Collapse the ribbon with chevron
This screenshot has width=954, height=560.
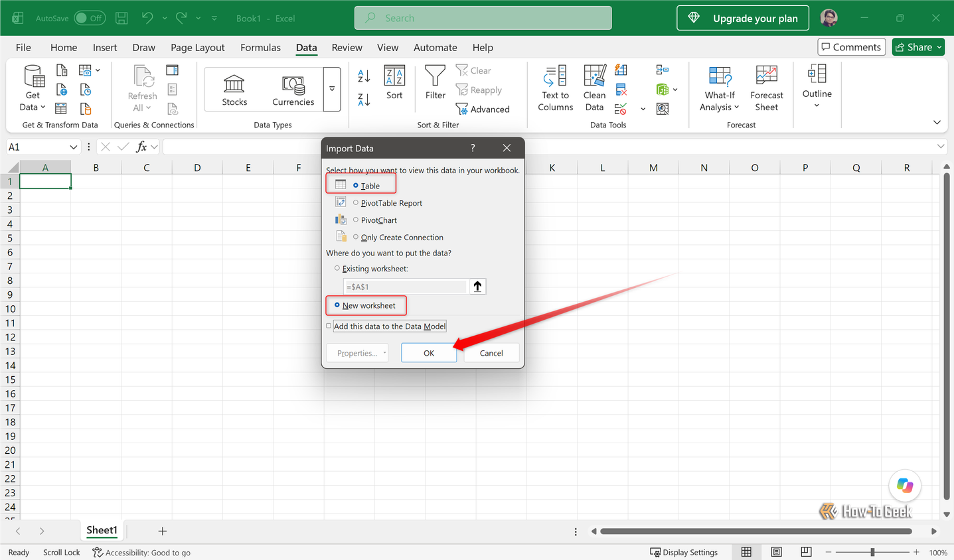[937, 123]
